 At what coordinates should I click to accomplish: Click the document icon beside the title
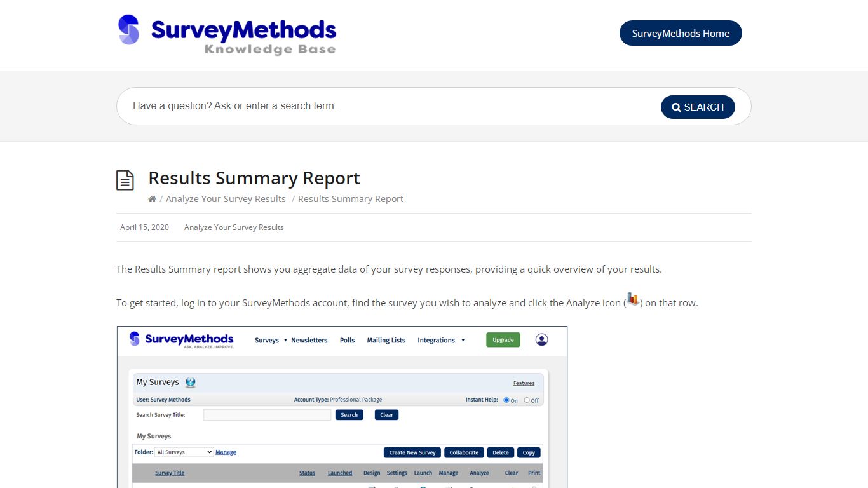pos(125,180)
